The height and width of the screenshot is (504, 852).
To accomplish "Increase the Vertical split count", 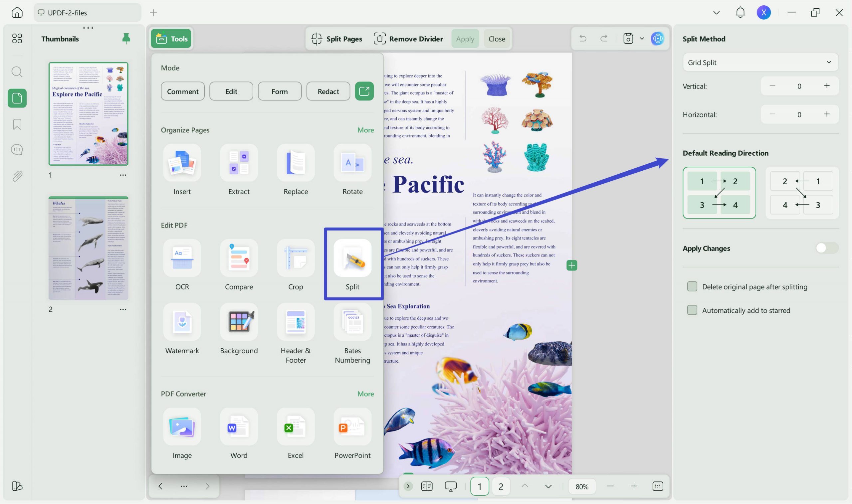I will pyautogui.click(x=827, y=85).
